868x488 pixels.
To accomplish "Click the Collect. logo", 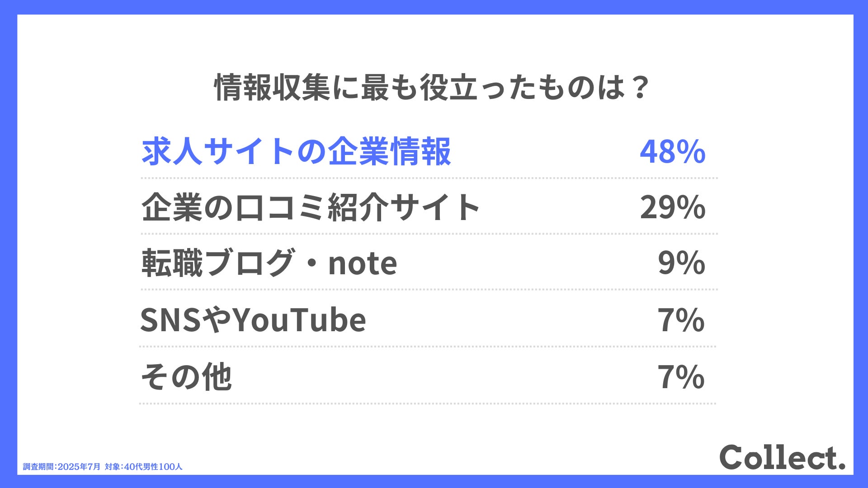I will (782, 457).
